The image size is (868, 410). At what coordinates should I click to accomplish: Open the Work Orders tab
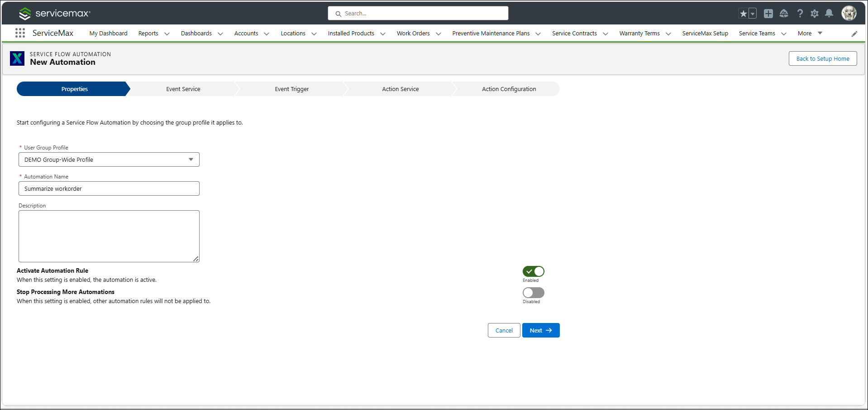(413, 33)
